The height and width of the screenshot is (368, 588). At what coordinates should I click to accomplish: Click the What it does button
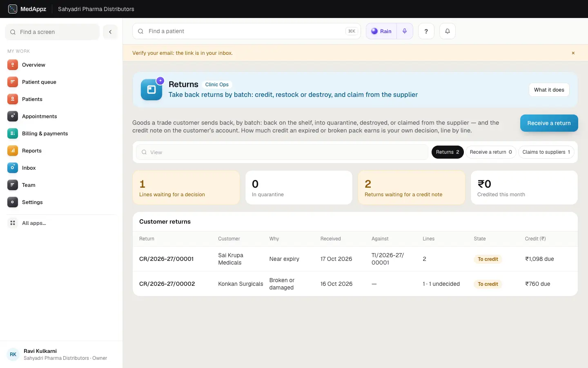tap(549, 90)
